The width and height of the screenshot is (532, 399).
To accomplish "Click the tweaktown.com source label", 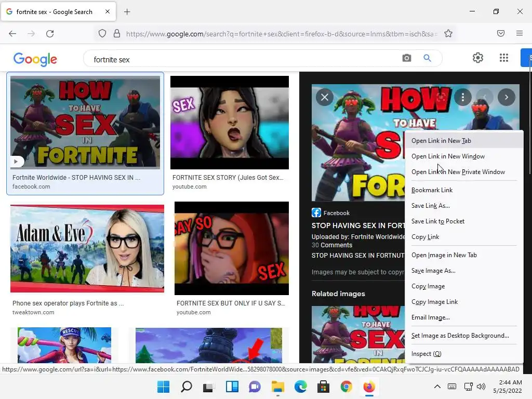I will coord(33,312).
